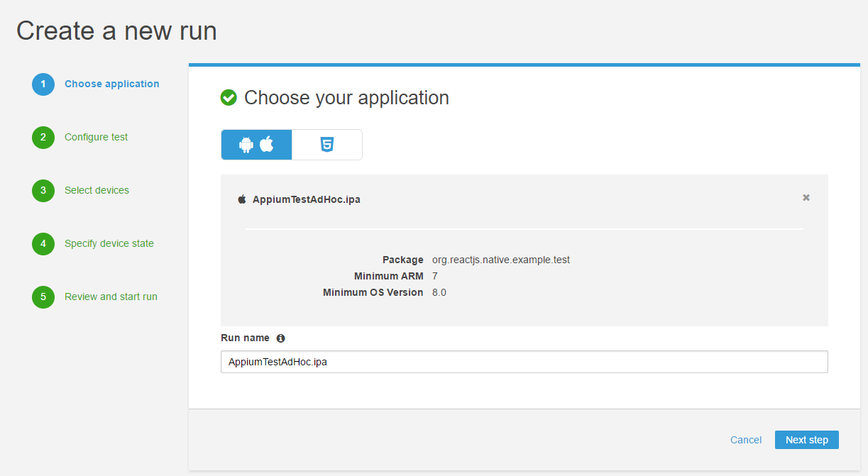Image resolution: width=868 pixels, height=476 pixels.
Task: Click the green checkmark beside Choose your application
Action: coord(229,98)
